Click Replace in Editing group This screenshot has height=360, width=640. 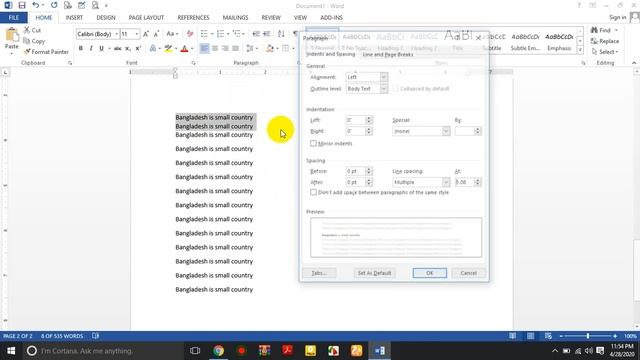click(x=605, y=41)
